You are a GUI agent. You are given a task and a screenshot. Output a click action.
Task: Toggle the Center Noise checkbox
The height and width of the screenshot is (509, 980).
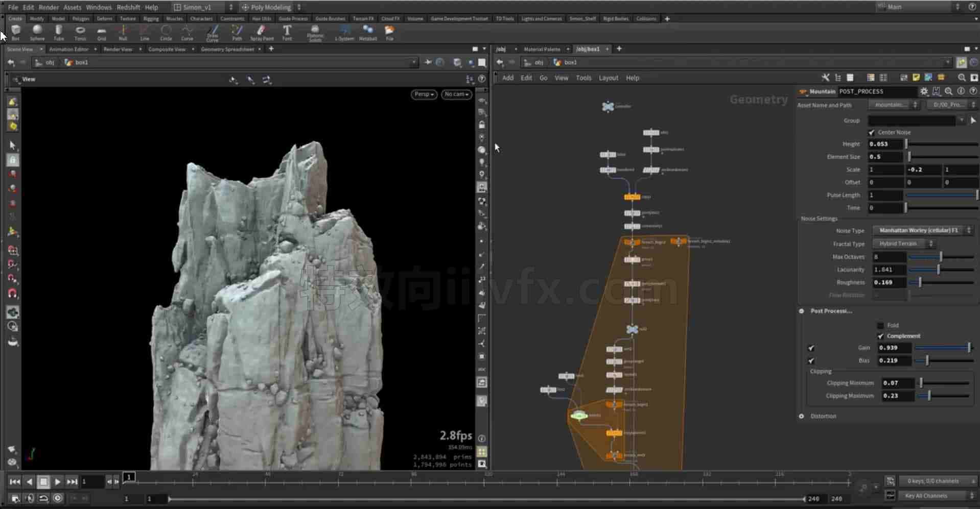pyautogui.click(x=872, y=132)
